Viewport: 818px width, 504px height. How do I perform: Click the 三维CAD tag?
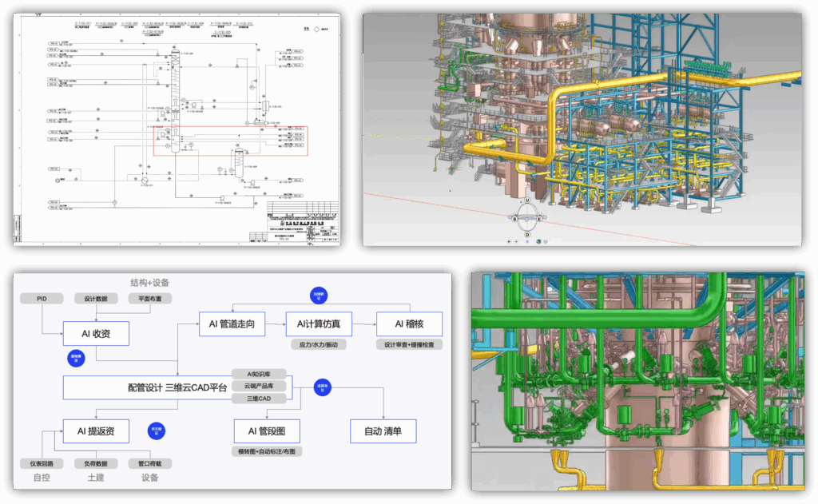[x=260, y=398]
